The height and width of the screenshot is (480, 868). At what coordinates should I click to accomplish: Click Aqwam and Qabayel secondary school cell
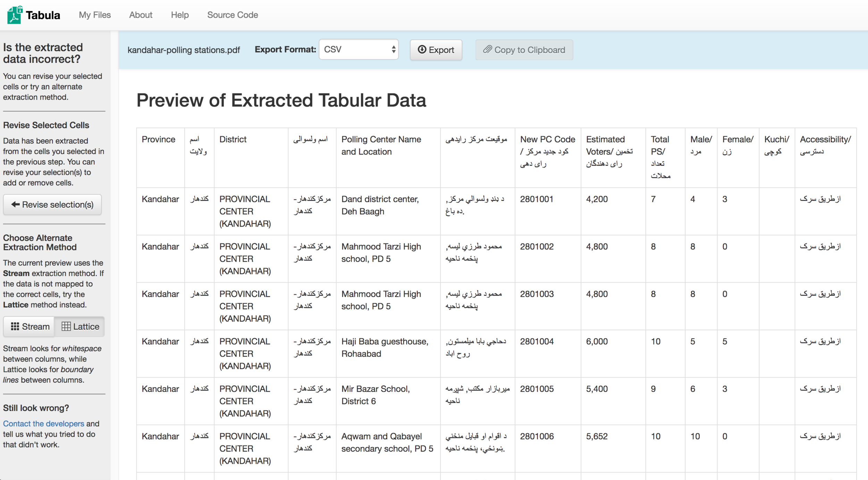tap(388, 448)
